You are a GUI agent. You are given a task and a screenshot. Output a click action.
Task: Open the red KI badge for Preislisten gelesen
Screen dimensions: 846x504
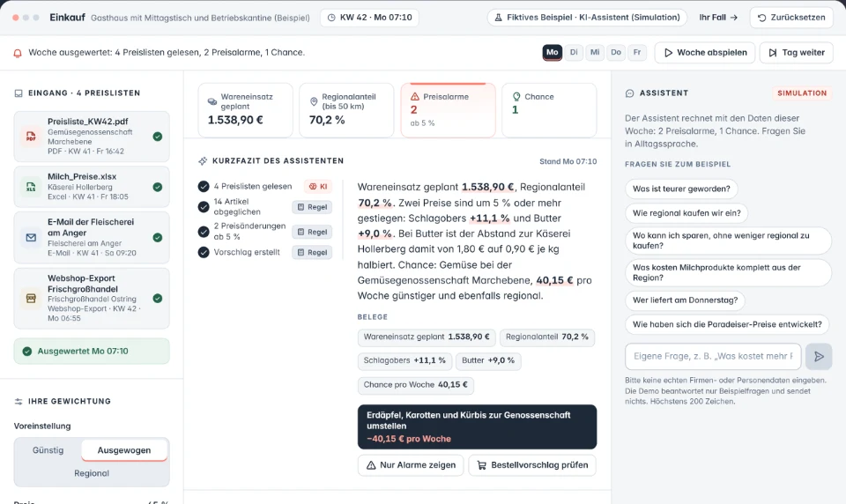[x=318, y=186]
